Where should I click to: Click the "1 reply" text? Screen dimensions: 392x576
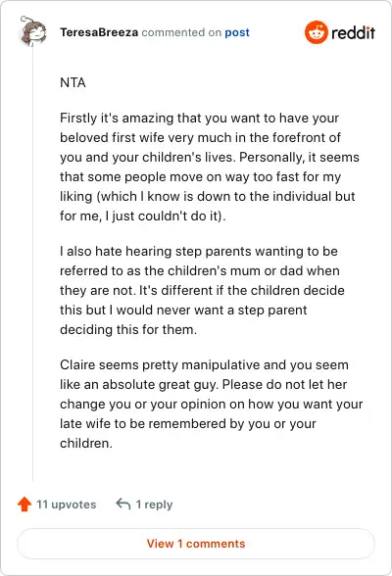coord(154,504)
